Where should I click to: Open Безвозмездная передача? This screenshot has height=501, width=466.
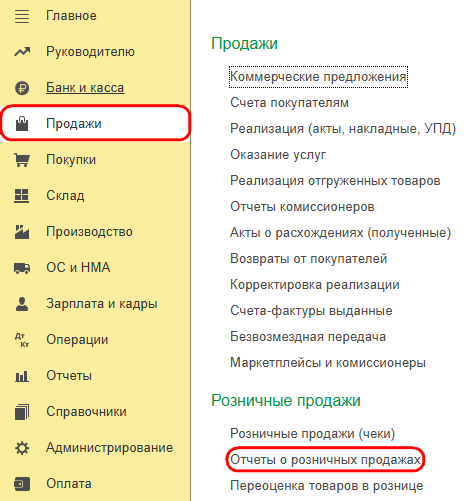point(308,337)
